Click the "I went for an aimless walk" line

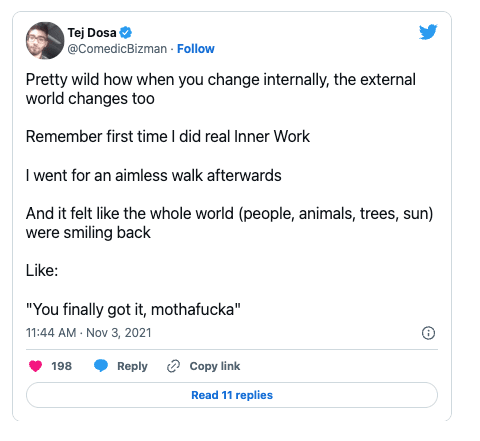(154, 175)
